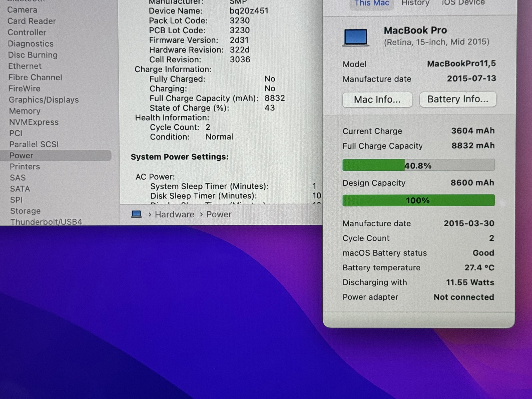Click Full Charge Capacity value 8832

(275, 98)
